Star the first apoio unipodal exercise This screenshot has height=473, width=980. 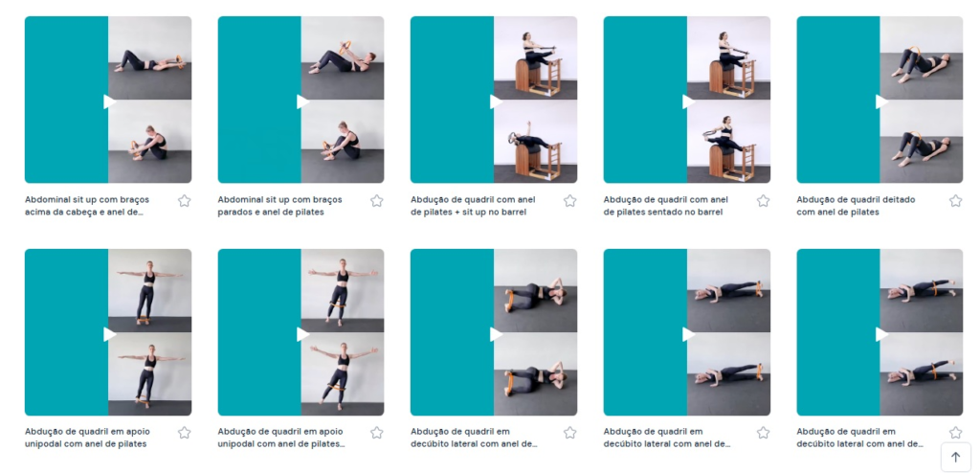[184, 433]
